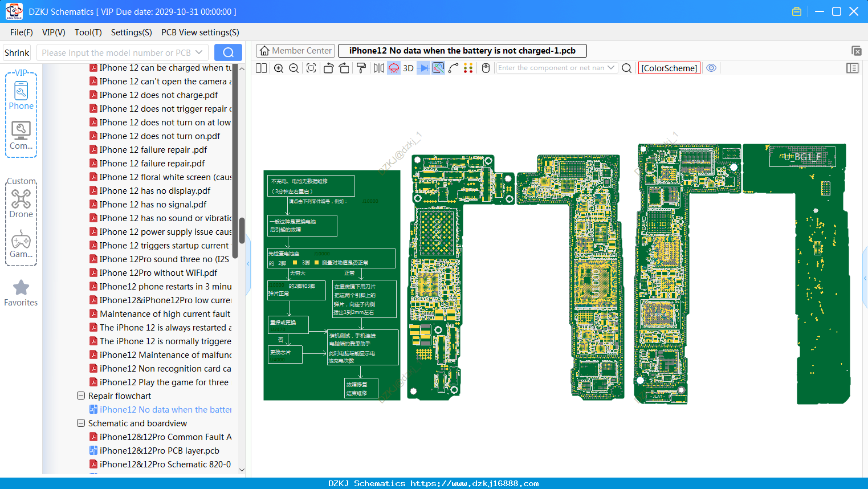The height and width of the screenshot is (489, 868).
Task: Open iPhone12&12Pro Schematic 820-0 file
Action: point(160,464)
